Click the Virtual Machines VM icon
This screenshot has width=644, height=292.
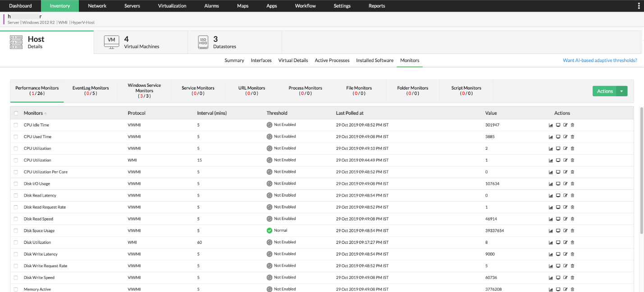pyautogui.click(x=111, y=42)
